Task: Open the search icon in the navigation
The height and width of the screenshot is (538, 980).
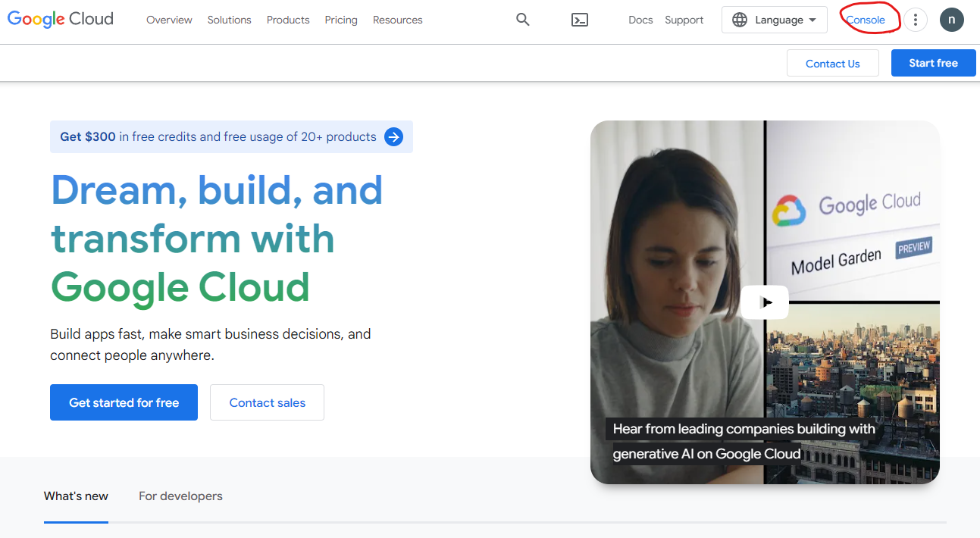Action: [x=522, y=20]
